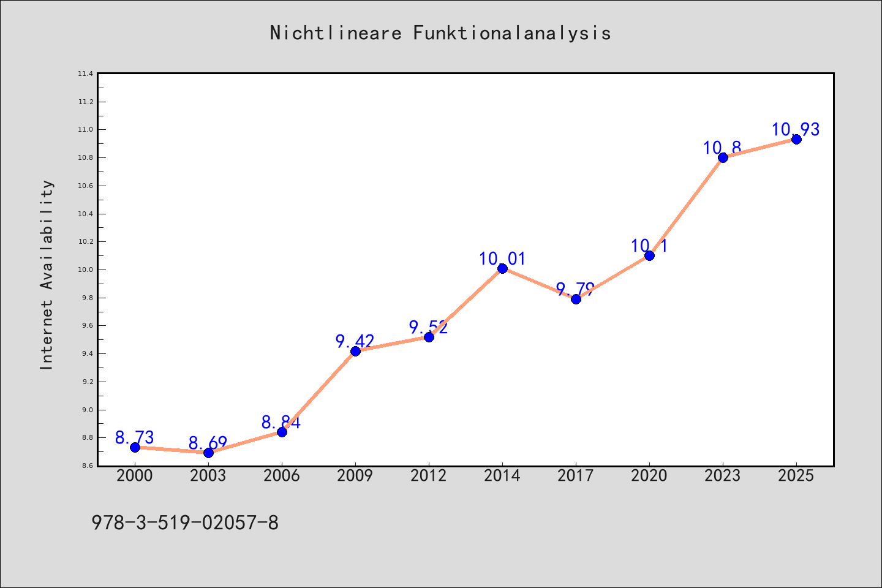Image resolution: width=882 pixels, height=588 pixels.
Task: Click the y-axis tick label 10.2
Action: click(x=85, y=242)
